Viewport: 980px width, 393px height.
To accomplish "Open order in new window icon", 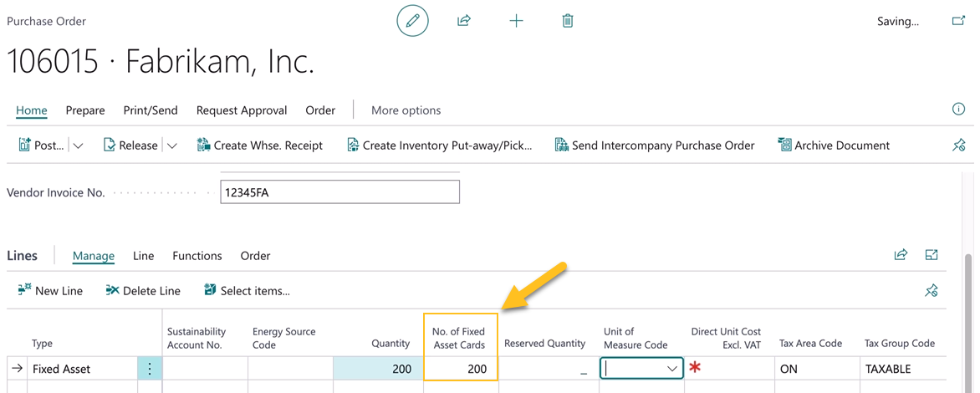I will pyautogui.click(x=958, y=21).
